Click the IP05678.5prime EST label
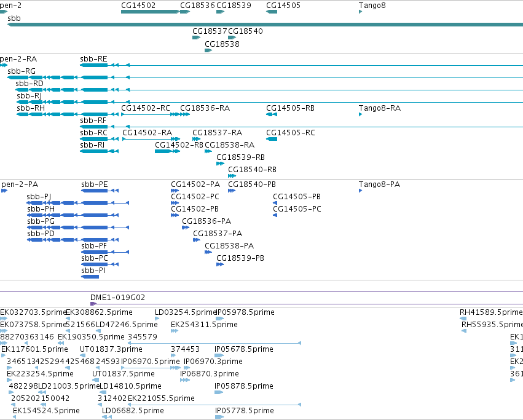The image size is (523, 420). coord(244,349)
